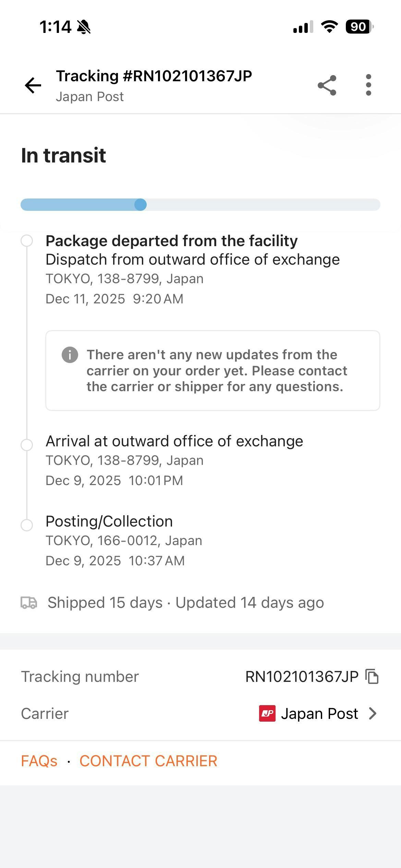The width and height of the screenshot is (401, 868).
Task: Tap the muted bell status icon
Action: coord(84,27)
